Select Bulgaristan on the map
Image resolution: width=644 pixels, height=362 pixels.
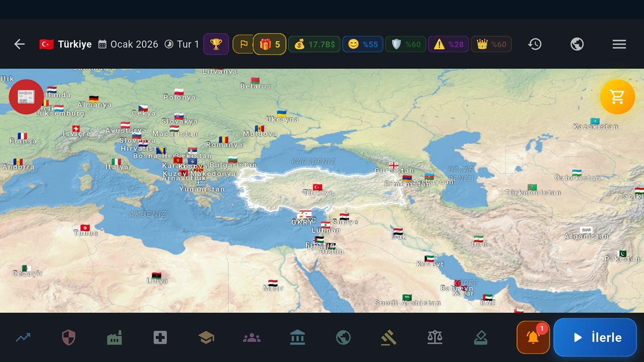click(x=232, y=162)
